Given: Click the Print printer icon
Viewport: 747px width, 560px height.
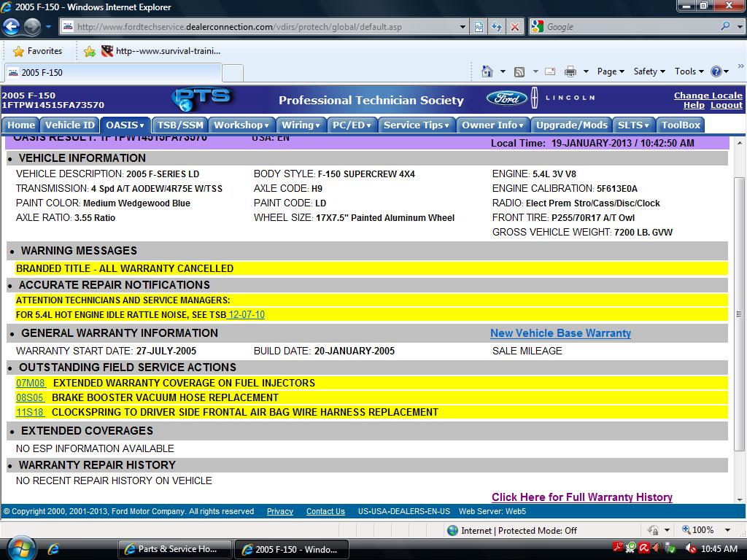Looking at the screenshot, I should (570, 71).
